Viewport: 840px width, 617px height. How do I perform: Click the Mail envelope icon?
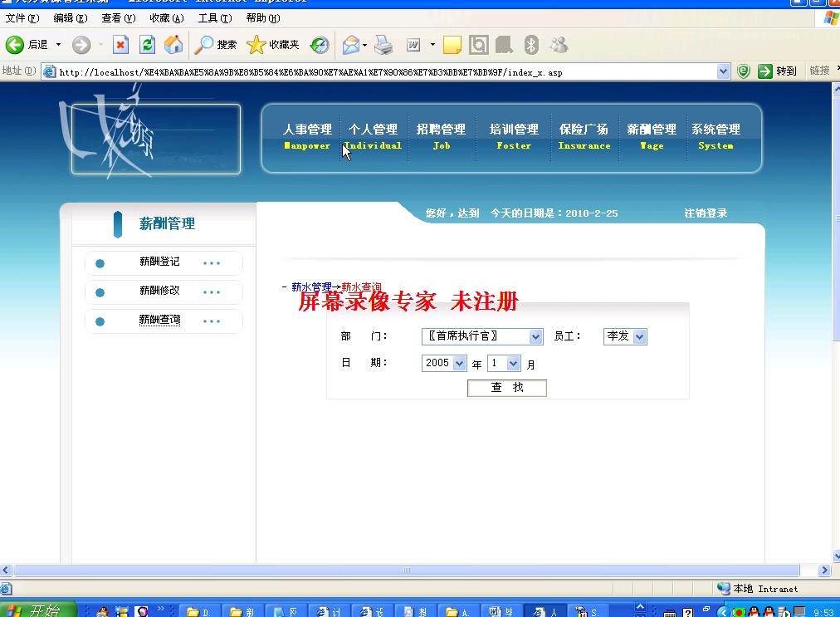point(351,45)
